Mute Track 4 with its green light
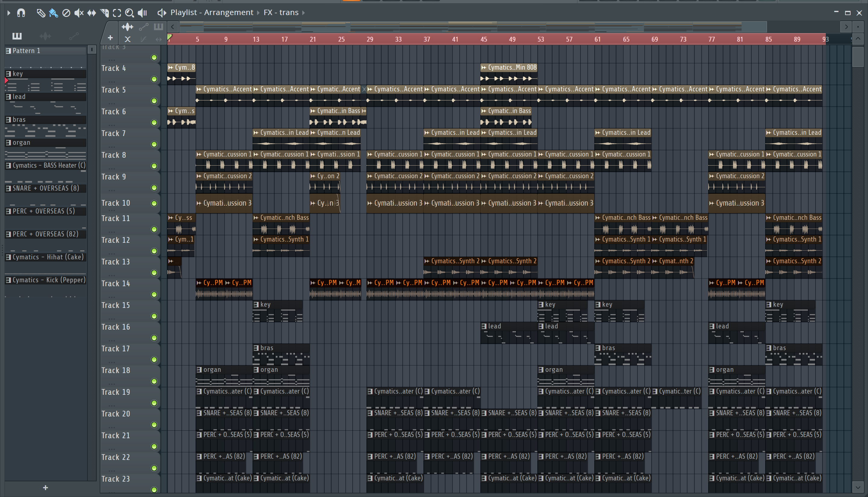 [x=154, y=79]
